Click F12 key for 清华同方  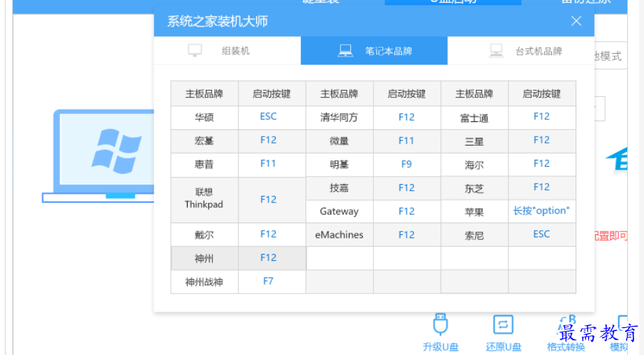pos(406,117)
